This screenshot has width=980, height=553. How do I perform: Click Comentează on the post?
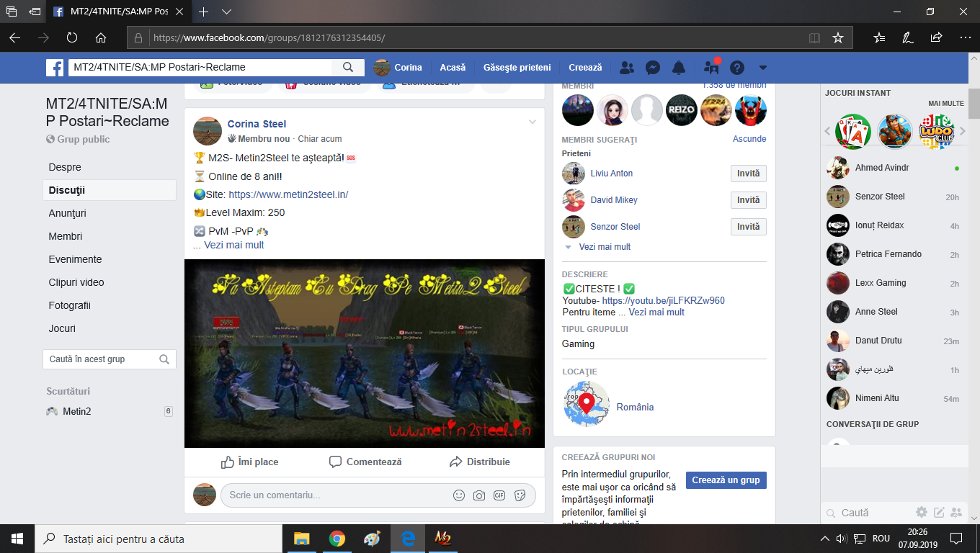click(365, 462)
